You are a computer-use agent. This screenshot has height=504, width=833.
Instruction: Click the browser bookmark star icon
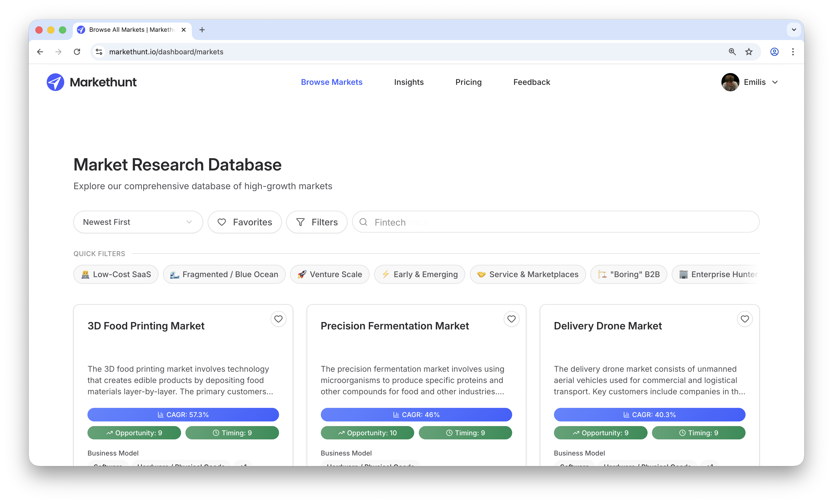(749, 52)
